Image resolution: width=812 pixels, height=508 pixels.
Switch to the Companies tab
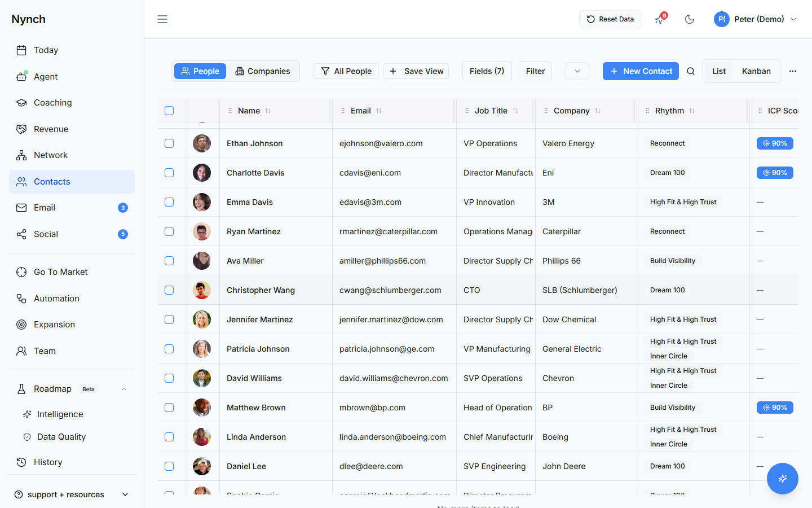coord(263,71)
